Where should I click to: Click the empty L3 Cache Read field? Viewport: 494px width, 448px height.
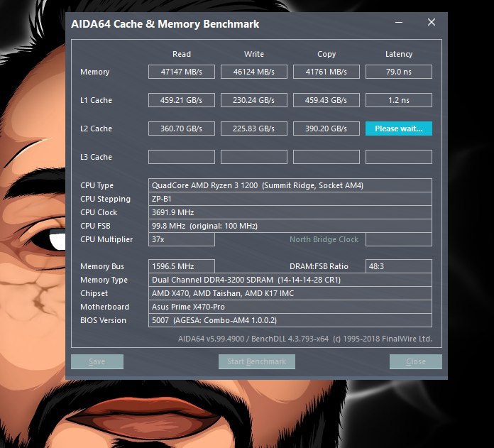[182, 157]
